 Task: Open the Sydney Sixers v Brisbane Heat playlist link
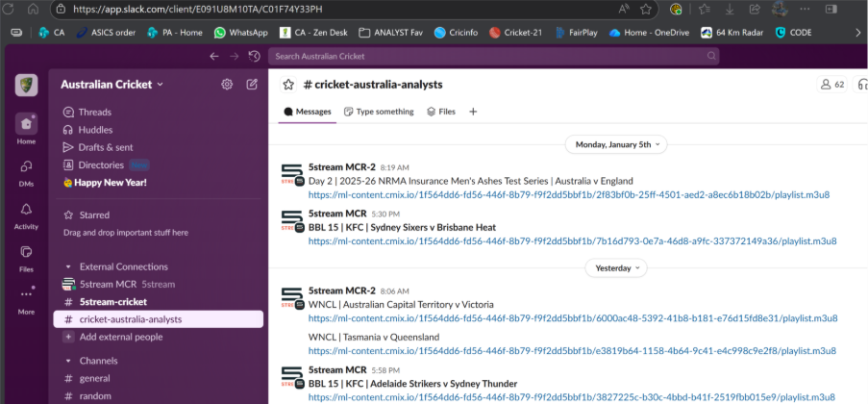572,241
